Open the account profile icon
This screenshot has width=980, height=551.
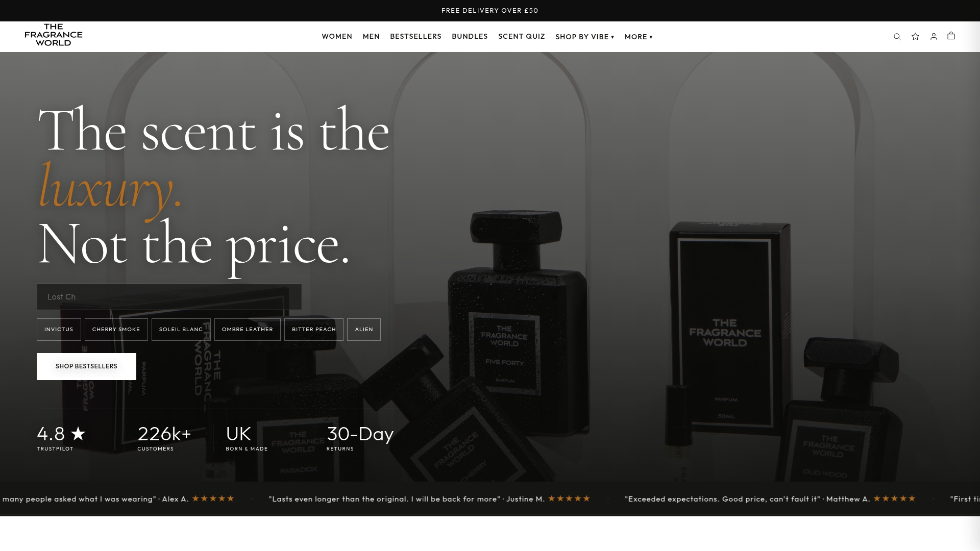[934, 36]
